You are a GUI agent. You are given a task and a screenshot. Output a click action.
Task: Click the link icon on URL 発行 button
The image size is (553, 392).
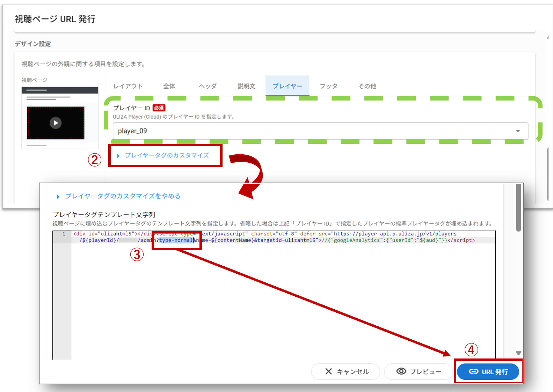click(473, 371)
